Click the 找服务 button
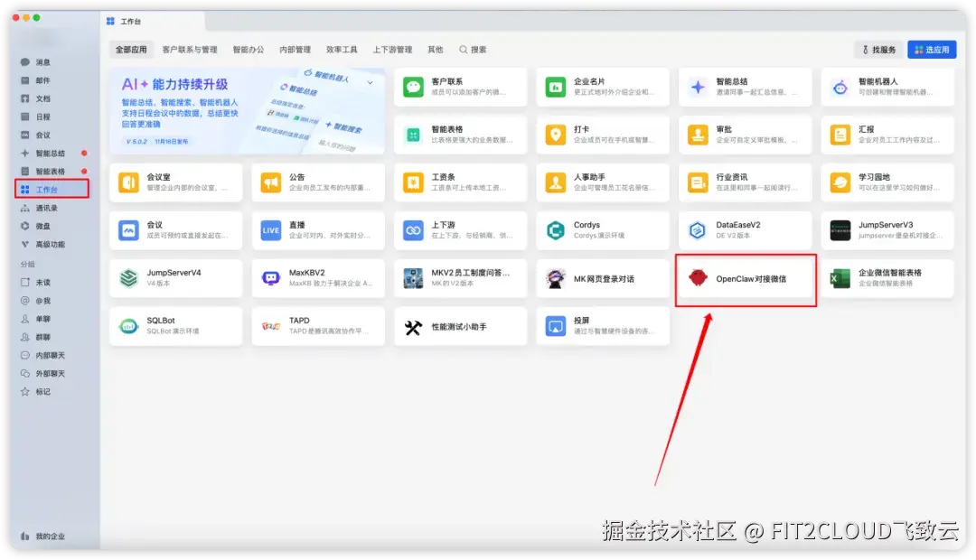 click(878, 50)
